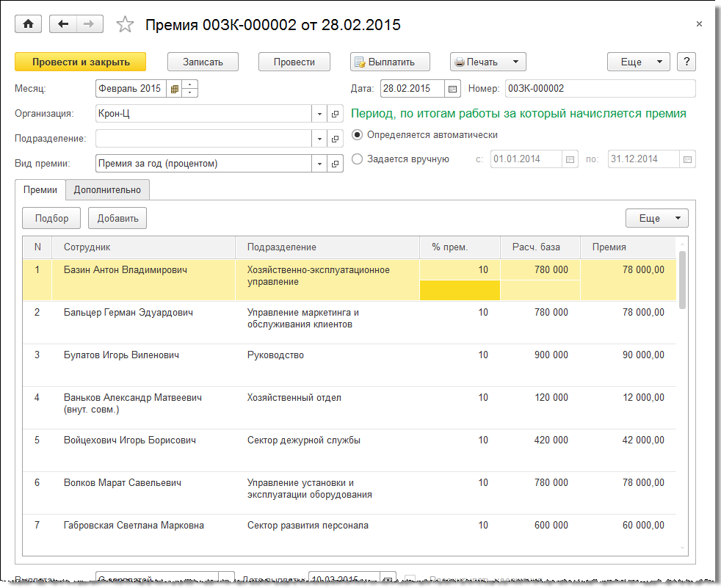721x588 pixels.
Task: Open the Еще menu above the table
Action: click(656, 218)
